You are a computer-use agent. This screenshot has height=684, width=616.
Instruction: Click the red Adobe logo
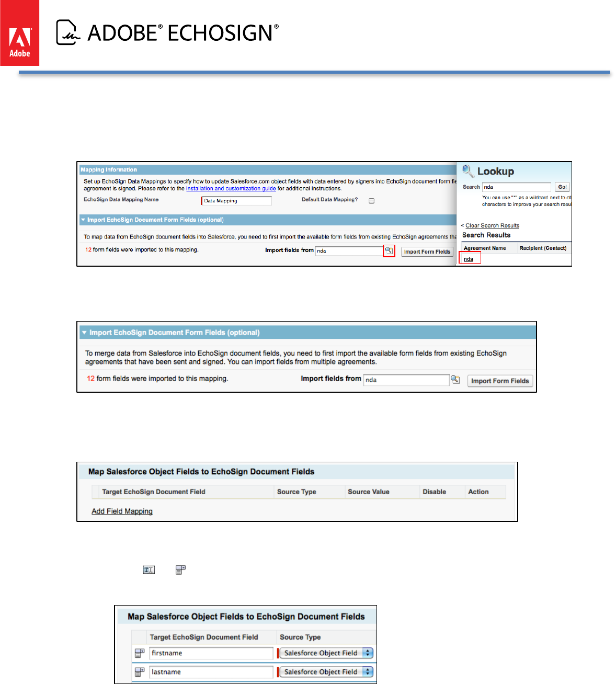[19, 33]
